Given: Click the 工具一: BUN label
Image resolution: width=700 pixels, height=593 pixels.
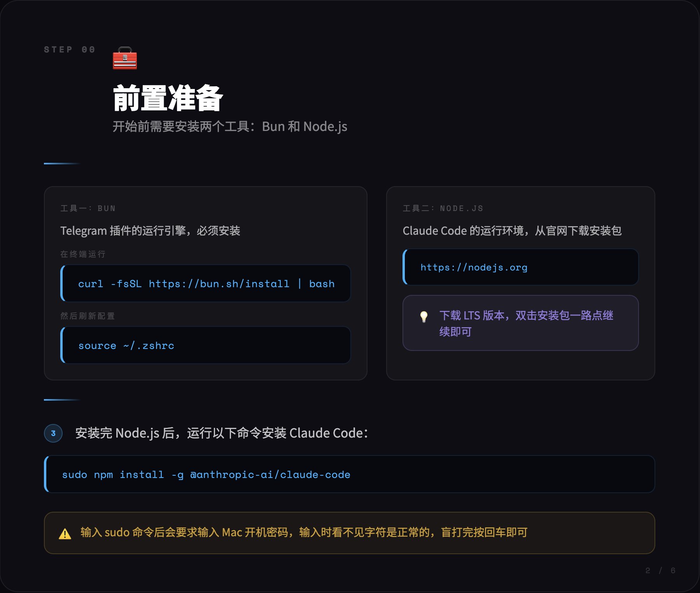Looking at the screenshot, I should click(88, 208).
